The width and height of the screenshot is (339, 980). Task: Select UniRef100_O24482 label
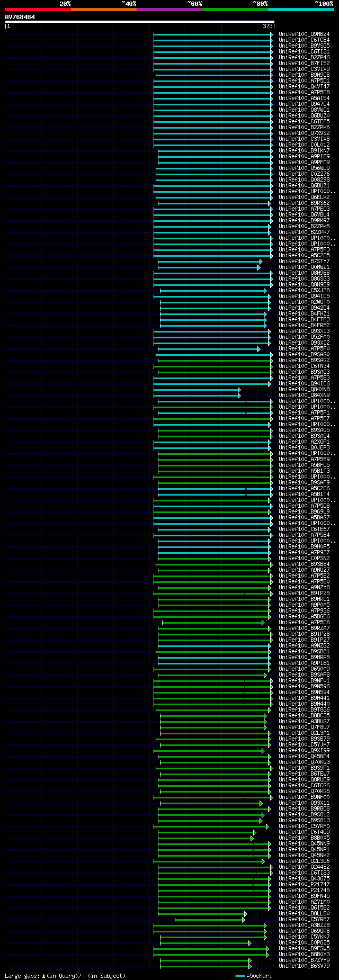(304, 867)
